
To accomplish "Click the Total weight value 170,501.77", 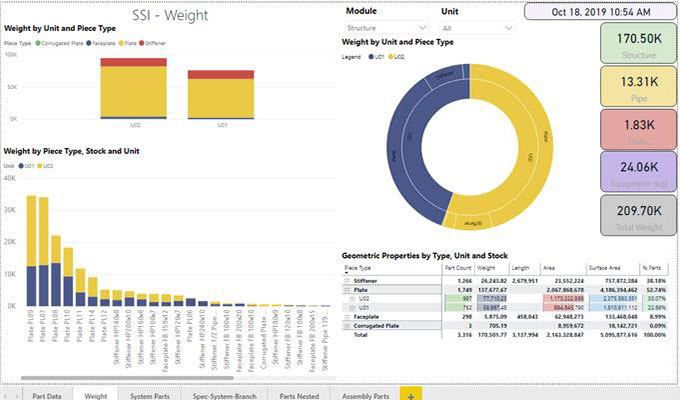I will pos(492,335).
